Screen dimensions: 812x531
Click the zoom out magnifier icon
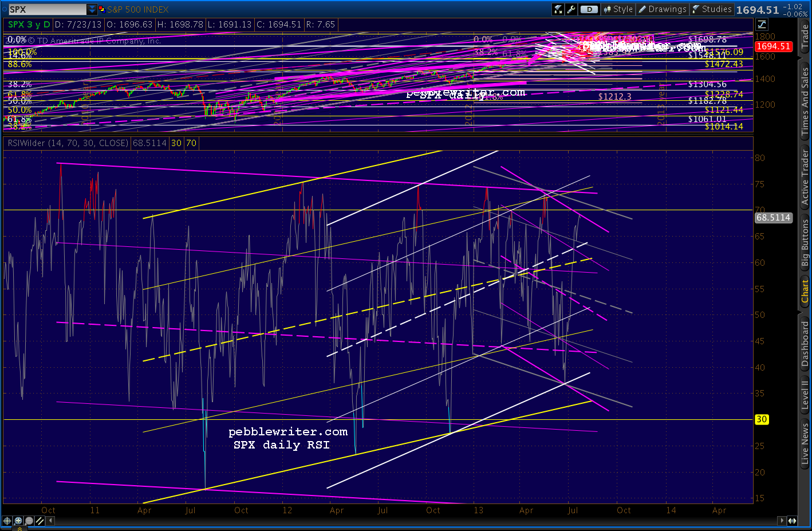click(29, 521)
